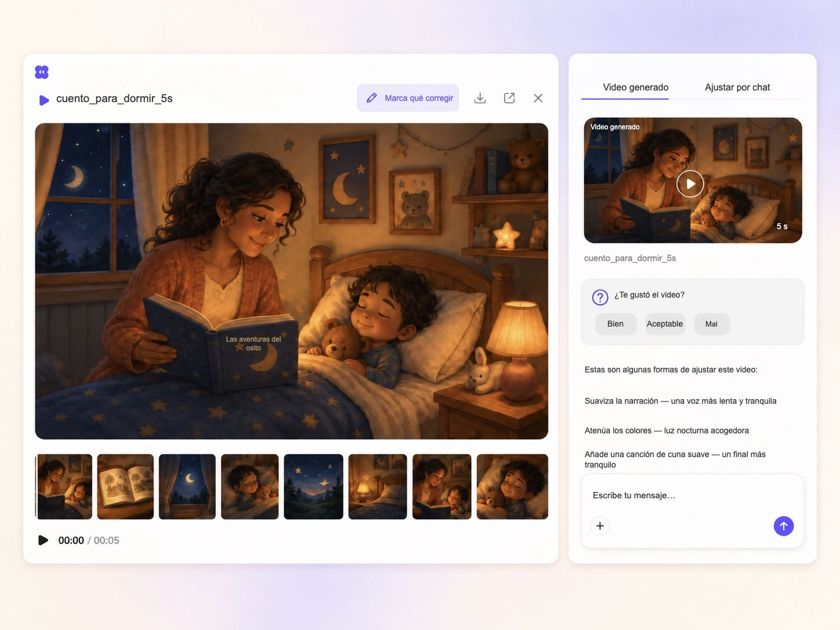840x630 pixels.
Task: Rate the video as Mal
Action: coord(712,324)
